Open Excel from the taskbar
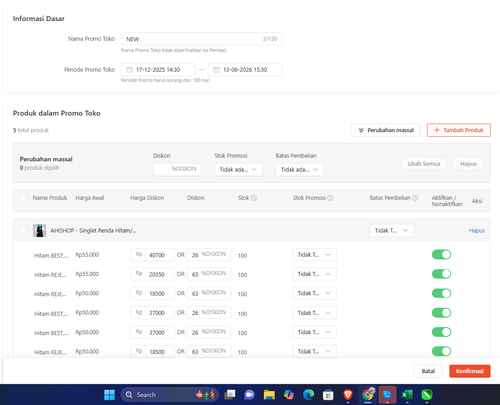This screenshot has height=405, width=500. (407, 395)
